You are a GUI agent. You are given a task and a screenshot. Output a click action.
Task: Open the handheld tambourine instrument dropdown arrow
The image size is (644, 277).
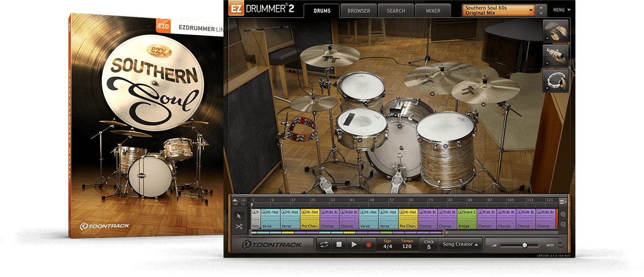coord(548,88)
